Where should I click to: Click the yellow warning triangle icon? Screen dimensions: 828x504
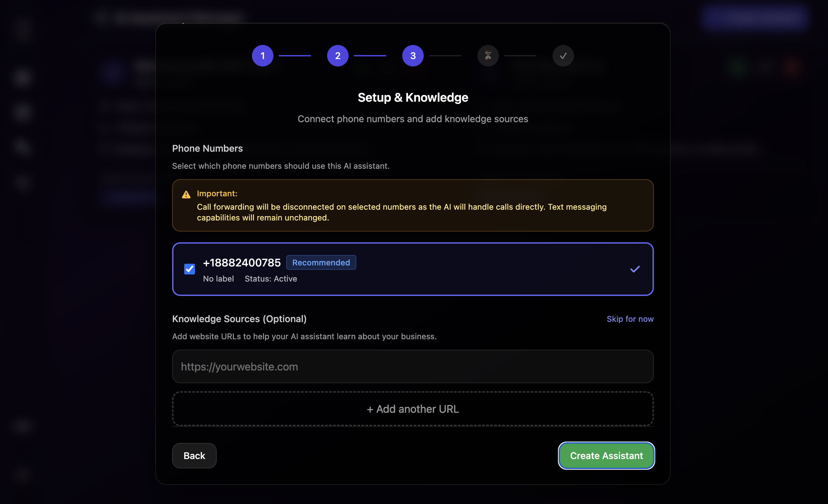186,195
